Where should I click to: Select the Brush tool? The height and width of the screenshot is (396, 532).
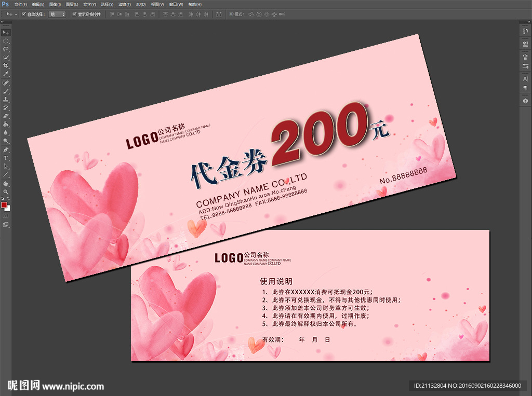[x=6, y=91]
